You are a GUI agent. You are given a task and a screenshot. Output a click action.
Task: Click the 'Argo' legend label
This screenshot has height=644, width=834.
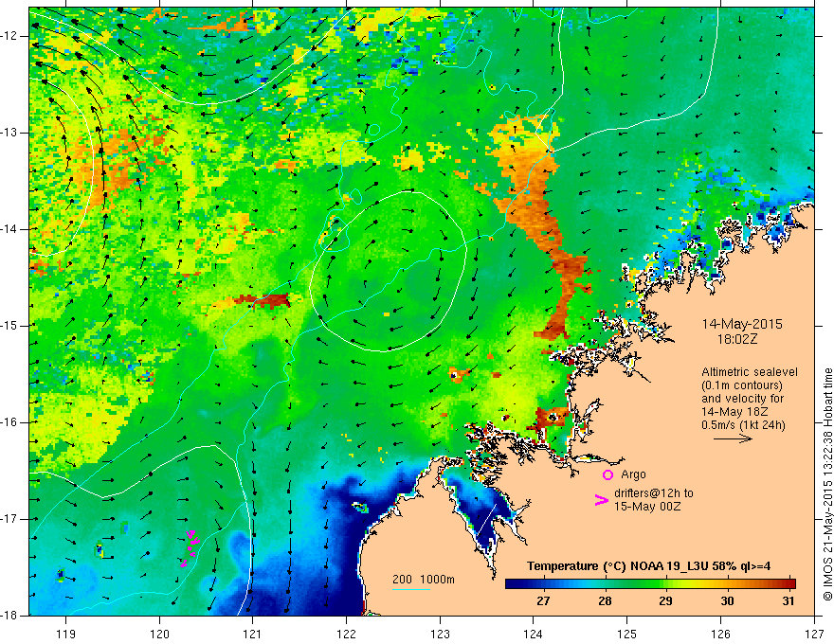633,475
